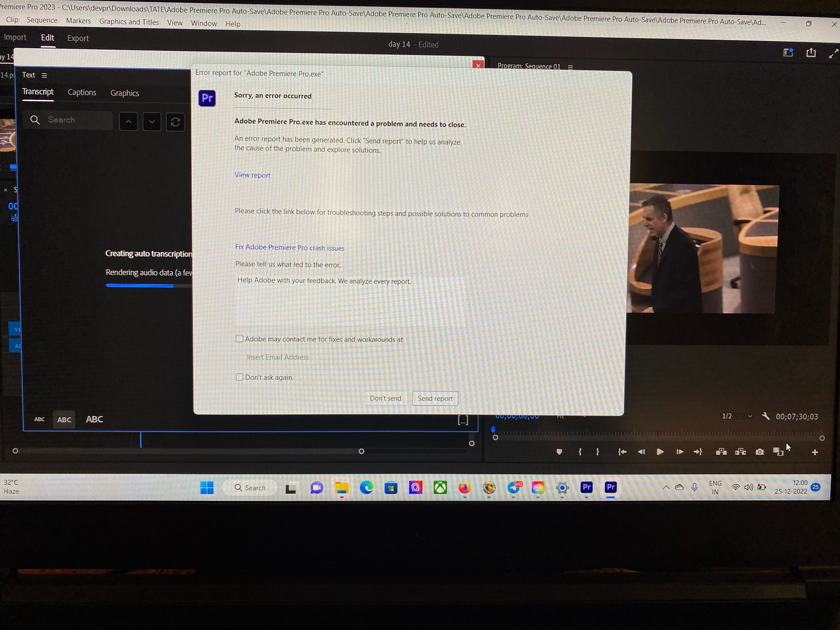The width and height of the screenshot is (840, 630).
Task: Click the Add Marker icon
Action: click(559, 451)
